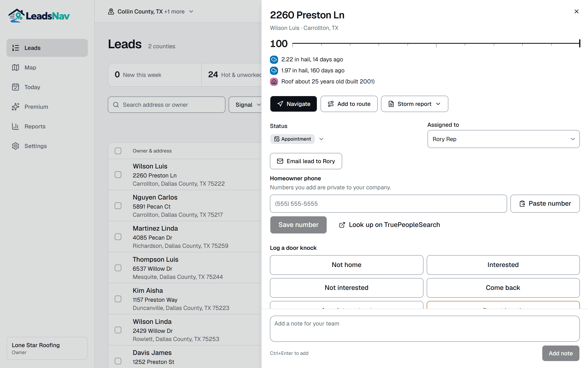Expand the Appointment status chevron
The height and width of the screenshot is (368, 588).
pyautogui.click(x=321, y=139)
